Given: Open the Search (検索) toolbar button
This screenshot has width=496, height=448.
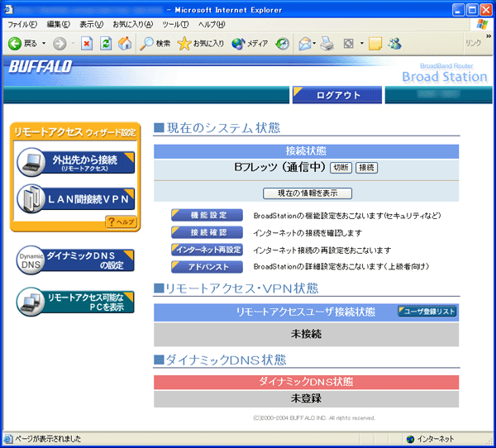Looking at the screenshot, I should click(155, 43).
